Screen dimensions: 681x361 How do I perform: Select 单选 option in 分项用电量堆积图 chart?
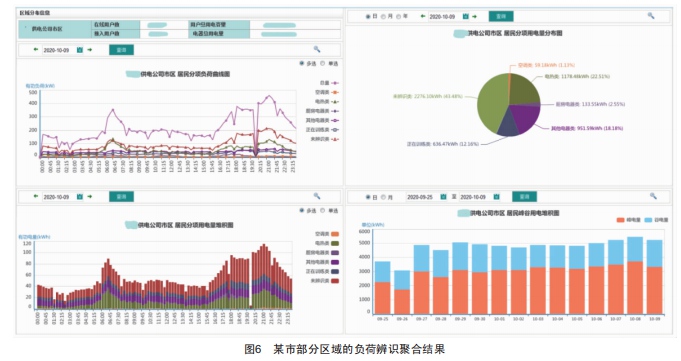[x=323, y=210]
